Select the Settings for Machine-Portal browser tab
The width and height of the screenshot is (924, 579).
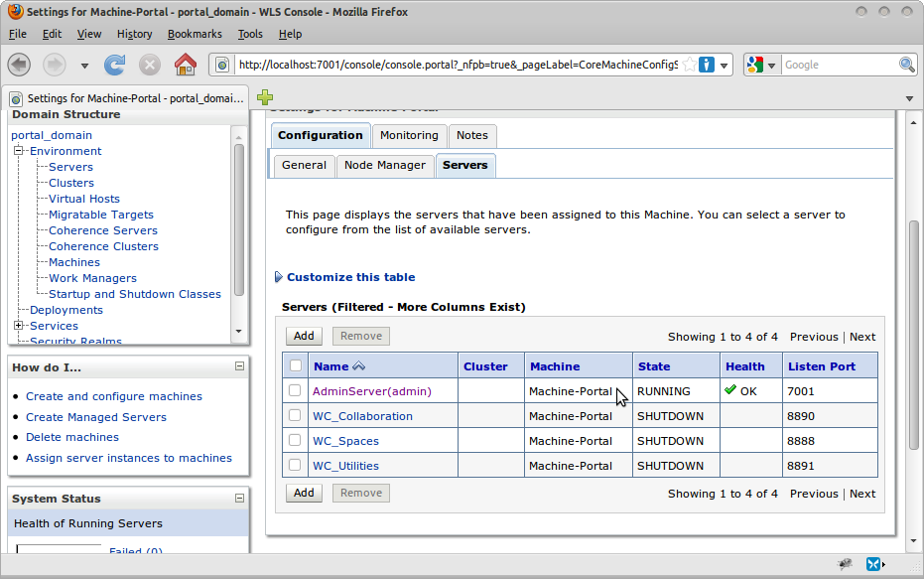(126, 98)
